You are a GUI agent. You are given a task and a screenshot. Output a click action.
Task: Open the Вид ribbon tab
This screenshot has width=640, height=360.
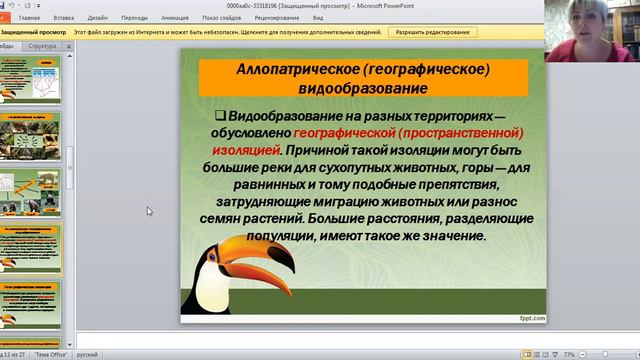point(318,18)
